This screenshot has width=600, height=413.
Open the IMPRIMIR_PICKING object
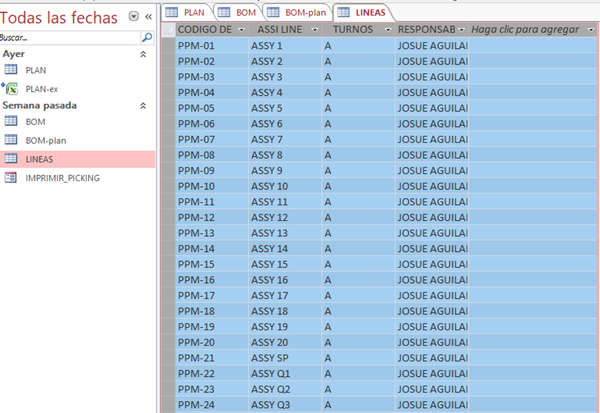(x=62, y=177)
